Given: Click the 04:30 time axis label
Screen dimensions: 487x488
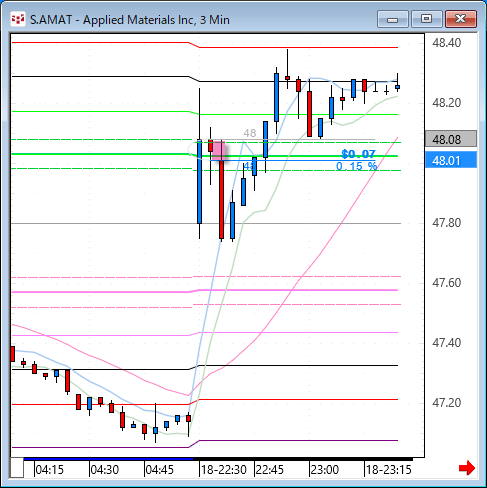Looking at the screenshot, I should point(105,470).
